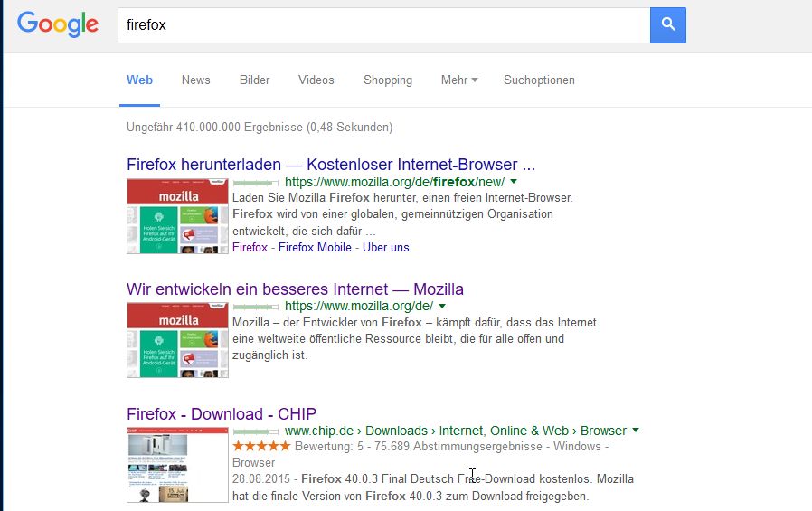Click thumbnail of the mozilla.org/de/ result
812x511 pixels.
[x=177, y=340]
